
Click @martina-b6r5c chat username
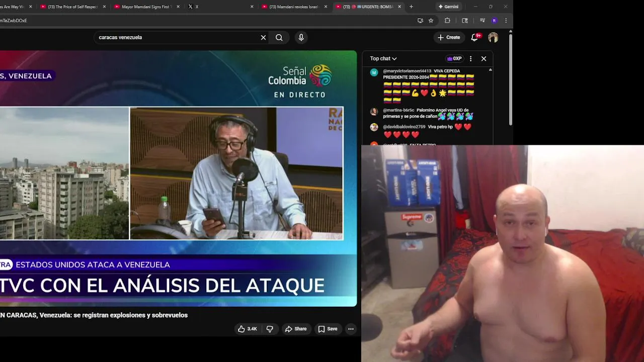click(398, 110)
